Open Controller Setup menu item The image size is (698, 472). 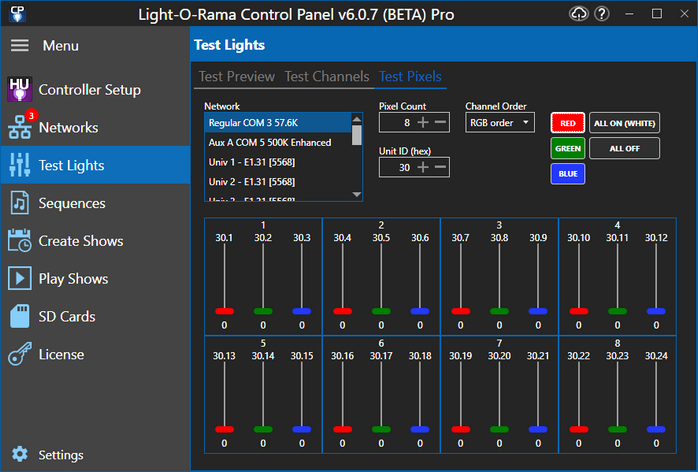[95, 90]
